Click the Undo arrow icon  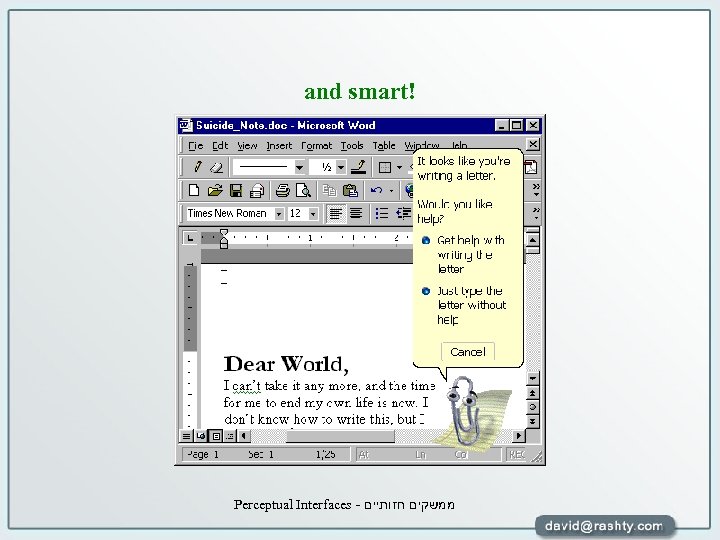tap(376, 191)
